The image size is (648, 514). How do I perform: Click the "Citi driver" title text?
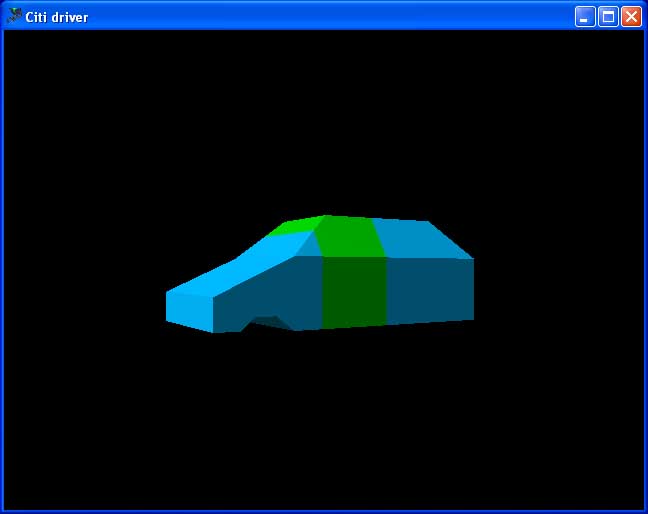(56, 17)
